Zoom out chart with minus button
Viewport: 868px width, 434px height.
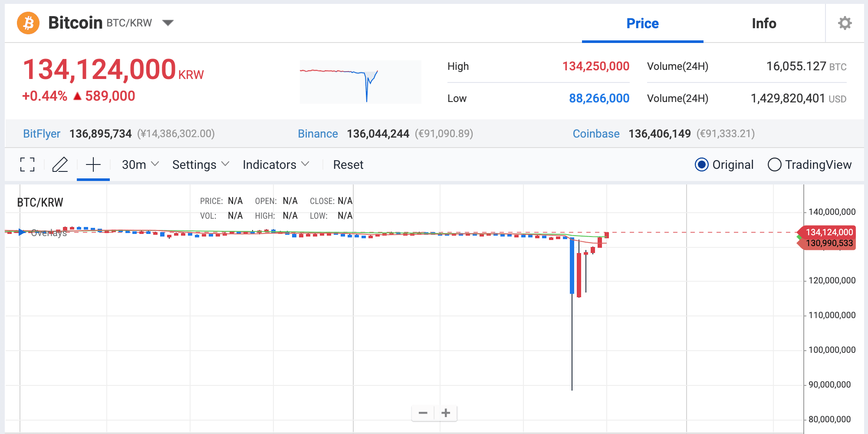[423, 413]
